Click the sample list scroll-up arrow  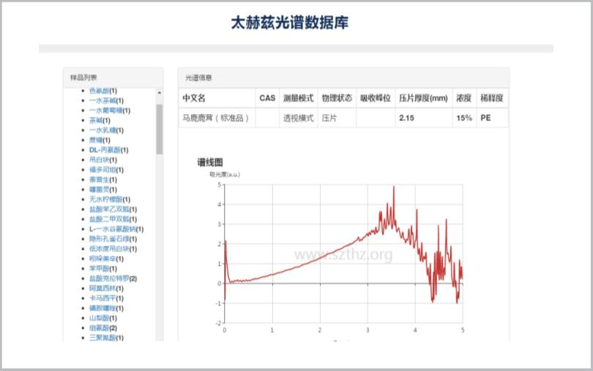pyautogui.click(x=159, y=93)
